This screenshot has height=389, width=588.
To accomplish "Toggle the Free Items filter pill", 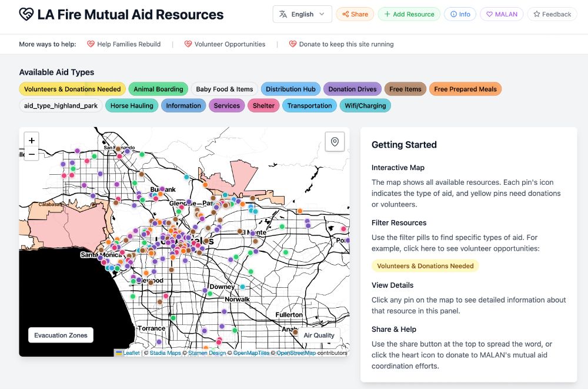I will [405, 89].
